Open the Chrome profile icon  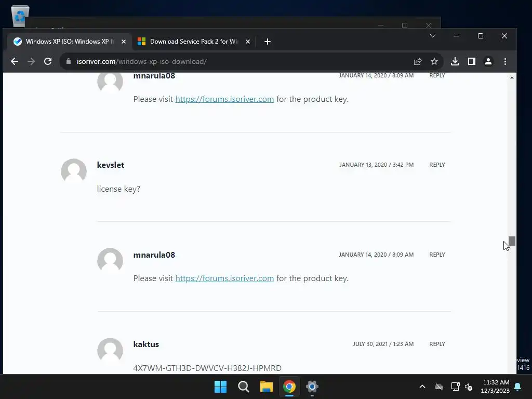(x=488, y=61)
